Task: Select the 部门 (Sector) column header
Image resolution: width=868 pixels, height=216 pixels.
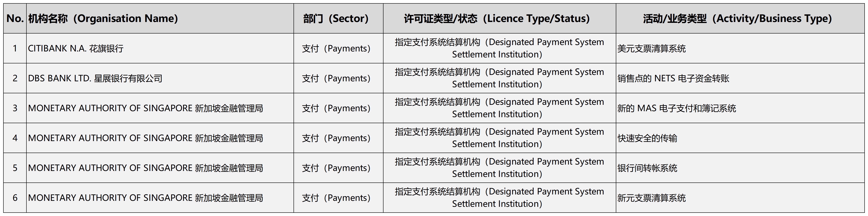Action: [x=338, y=19]
